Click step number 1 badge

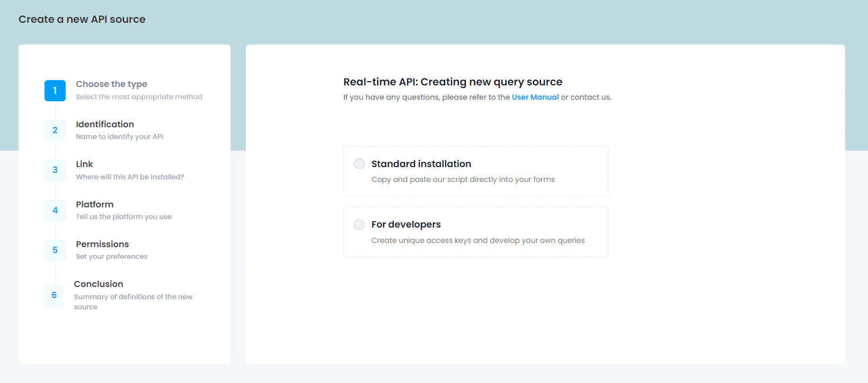[55, 91]
